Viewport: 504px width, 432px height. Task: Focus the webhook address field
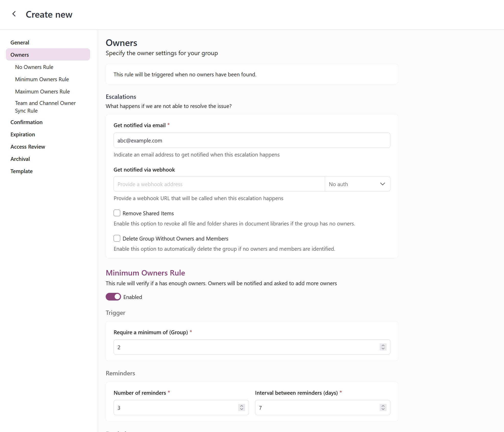coord(219,184)
